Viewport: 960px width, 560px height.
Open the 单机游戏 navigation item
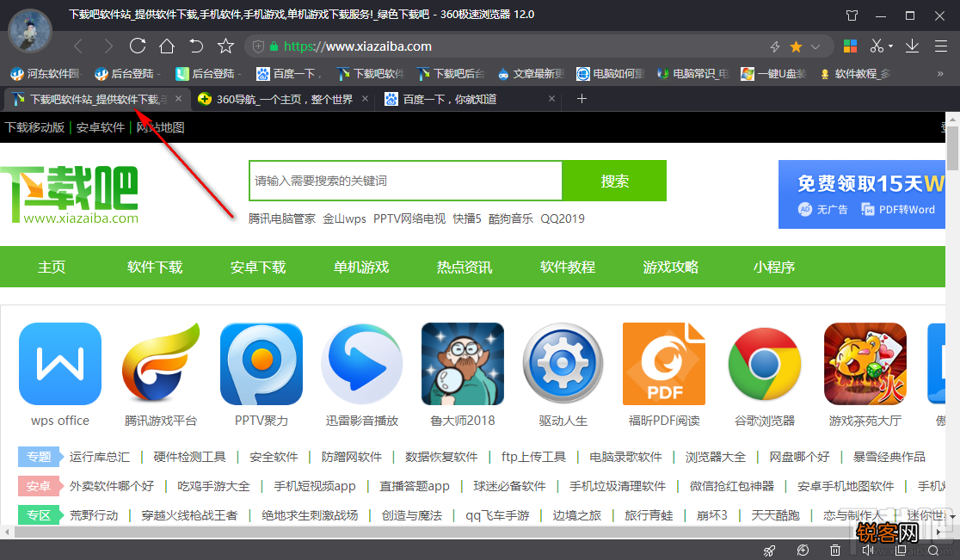361,267
